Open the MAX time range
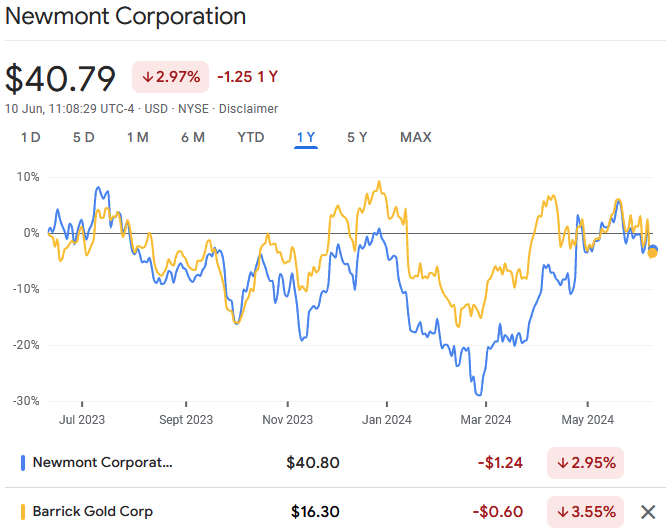 pos(416,137)
